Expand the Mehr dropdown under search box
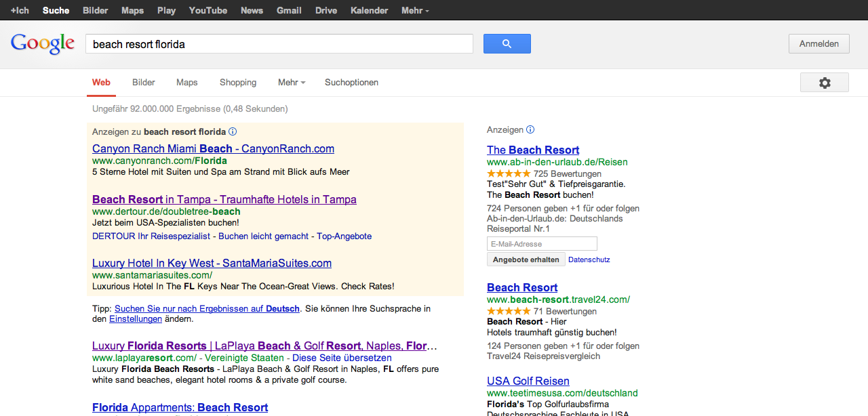 [x=292, y=83]
